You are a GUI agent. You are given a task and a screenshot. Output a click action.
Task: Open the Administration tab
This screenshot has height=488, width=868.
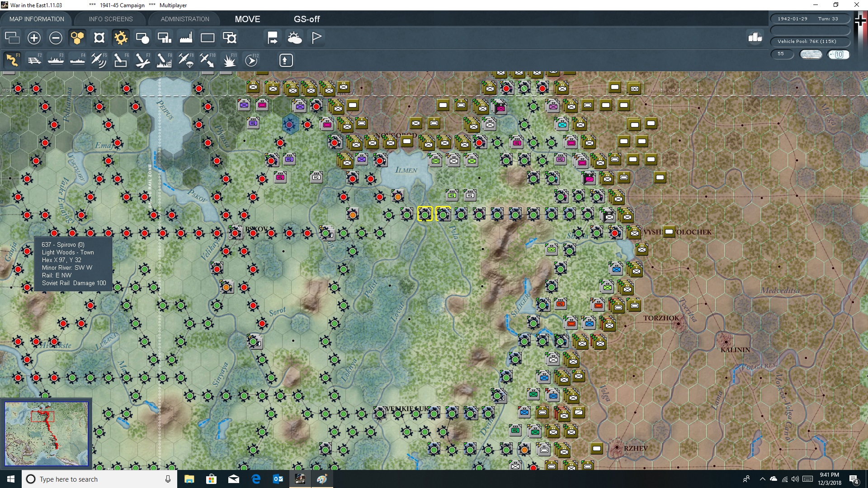[x=185, y=19]
